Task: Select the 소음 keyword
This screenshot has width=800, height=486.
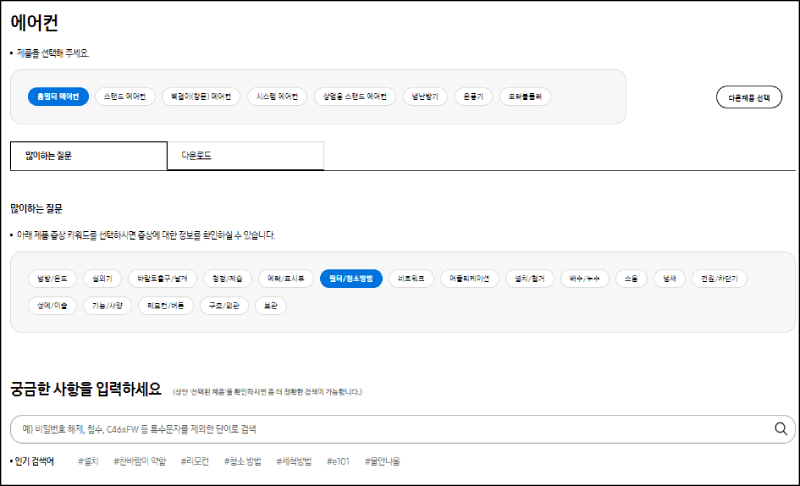Action: pos(631,278)
